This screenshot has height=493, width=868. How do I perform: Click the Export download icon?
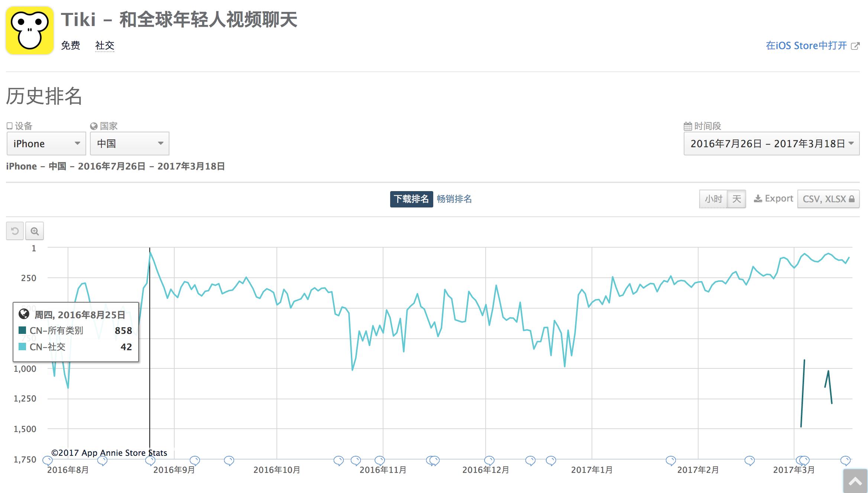pos(758,199)
